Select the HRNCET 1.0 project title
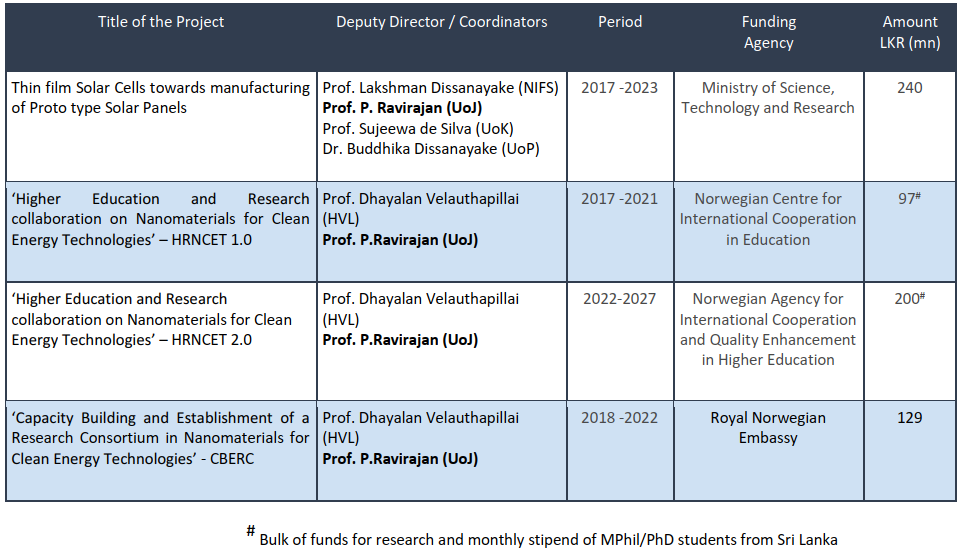 pyautogui.click(x=161, y=219)
